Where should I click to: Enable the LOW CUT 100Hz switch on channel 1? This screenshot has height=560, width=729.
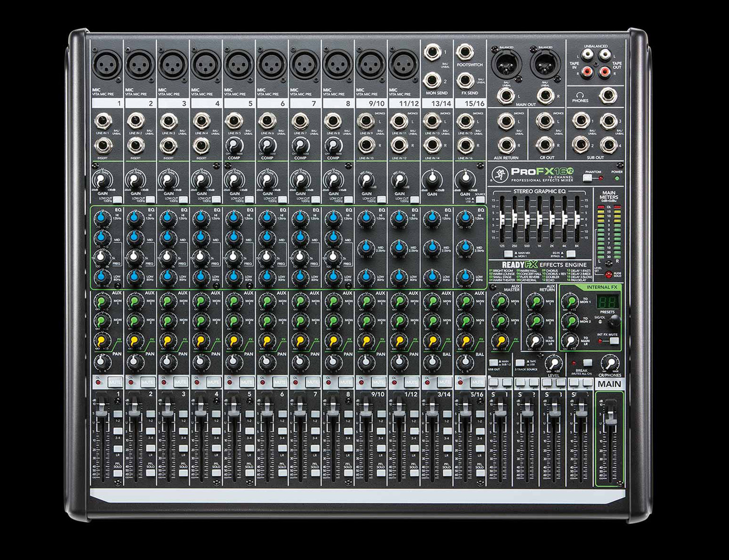(118, 199)
